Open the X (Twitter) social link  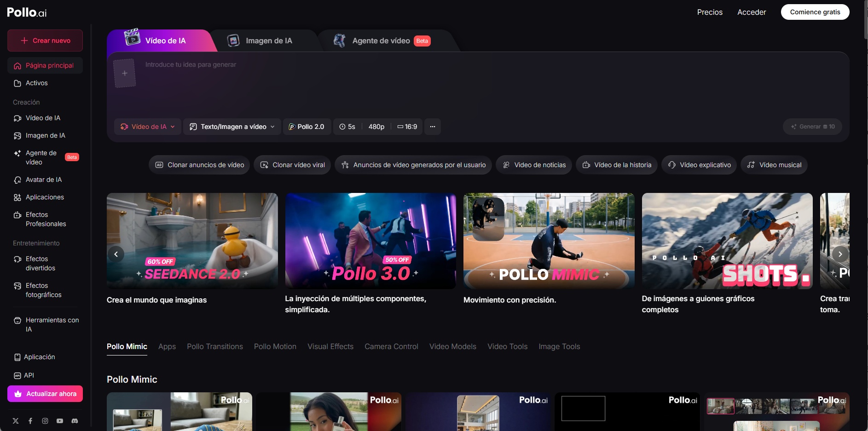click(x=16, y=421)
